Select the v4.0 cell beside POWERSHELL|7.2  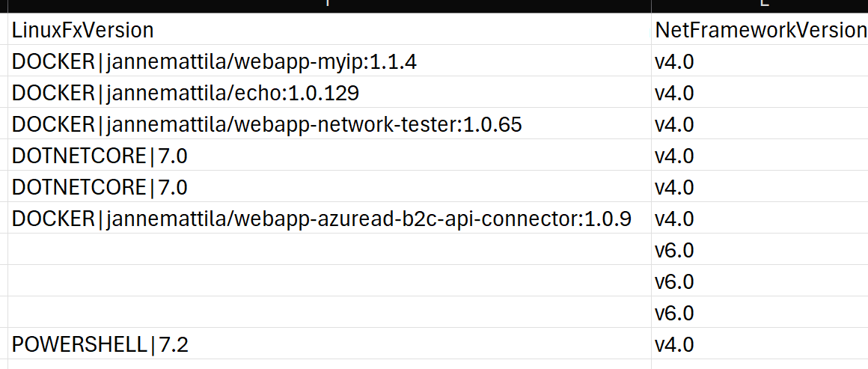coord(759,344)
